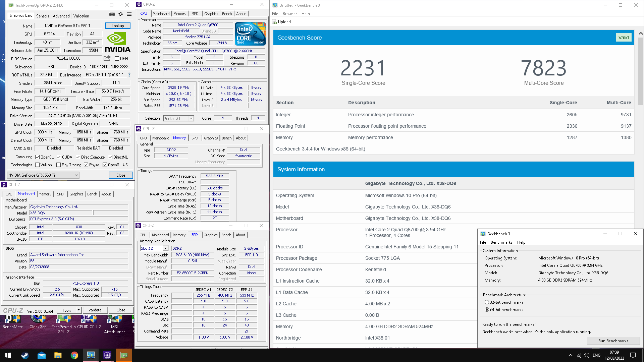Open the ENG language indicator
The width and height of the screenshot is (644, 362).
[596, 355]
